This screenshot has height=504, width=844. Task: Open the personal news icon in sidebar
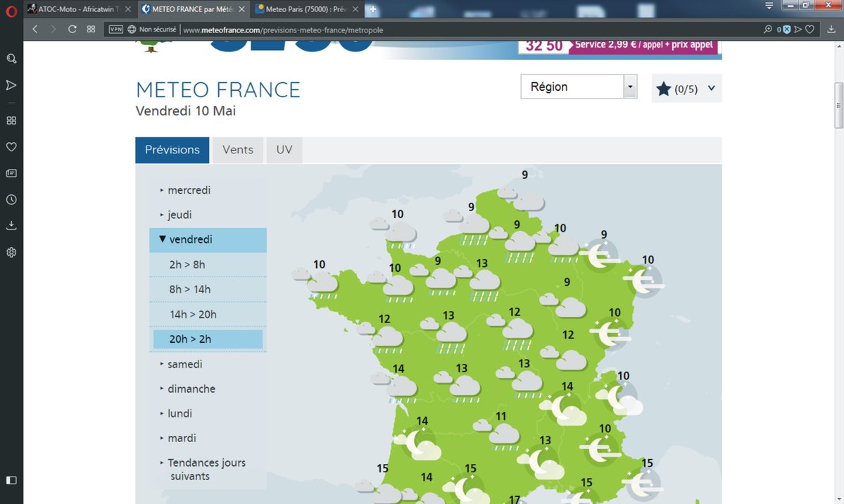(11, 172)
